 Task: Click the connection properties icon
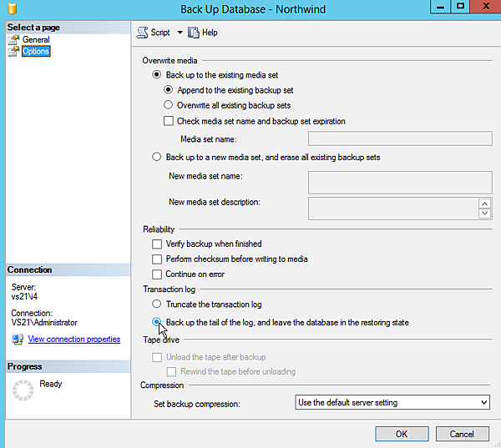point(18,339)
